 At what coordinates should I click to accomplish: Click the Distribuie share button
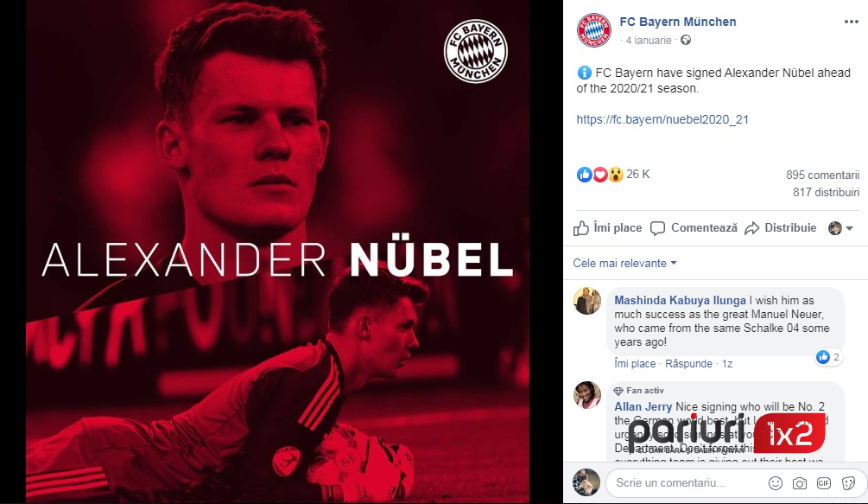tap(781, 227)
